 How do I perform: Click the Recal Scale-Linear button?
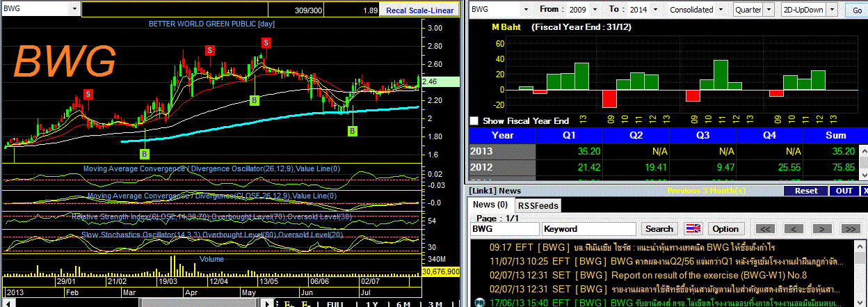click(419, 10)
